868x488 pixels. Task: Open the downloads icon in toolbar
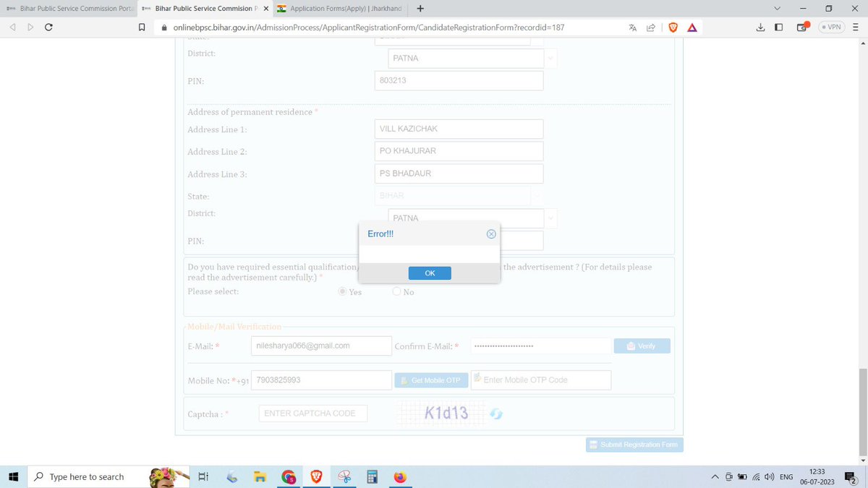(760, 27)
